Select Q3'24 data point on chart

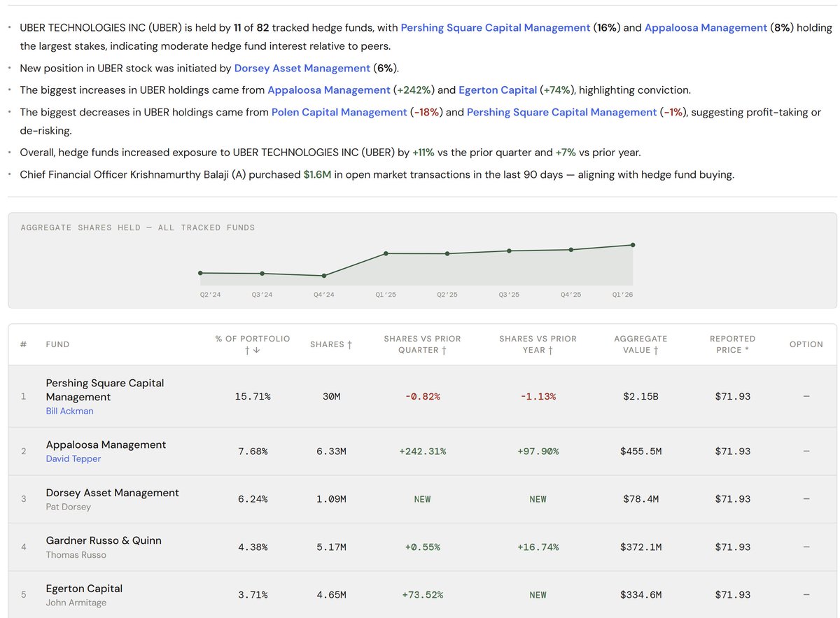click(x=262, y=274)
